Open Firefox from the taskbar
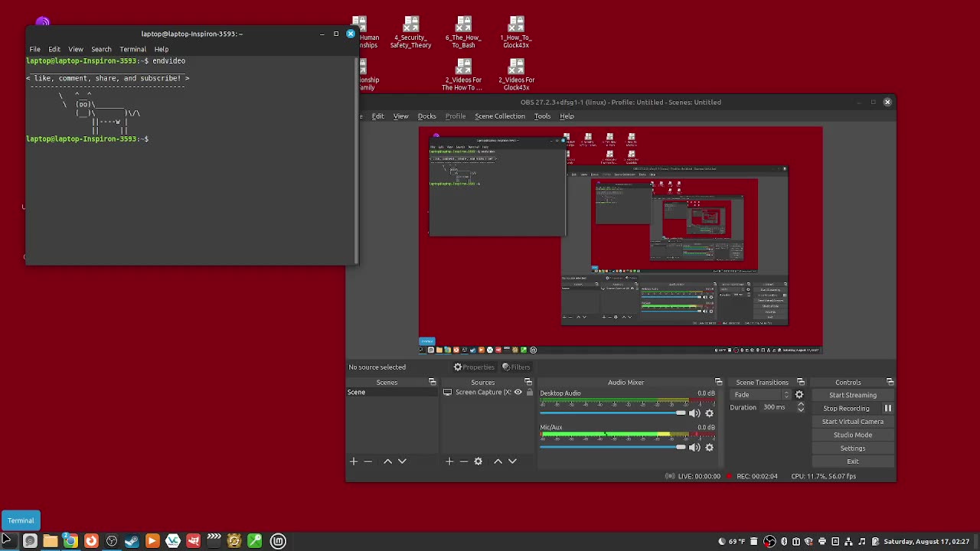The width and height of the screenshot is (980, 551). click(x=90, y=542)
